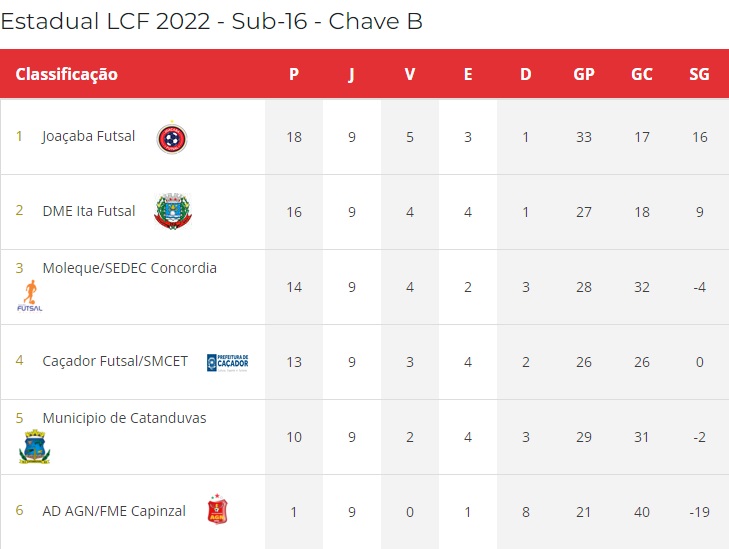Click the P points column header
Viewport: 729px width, 549px height.
click(294, 74)
